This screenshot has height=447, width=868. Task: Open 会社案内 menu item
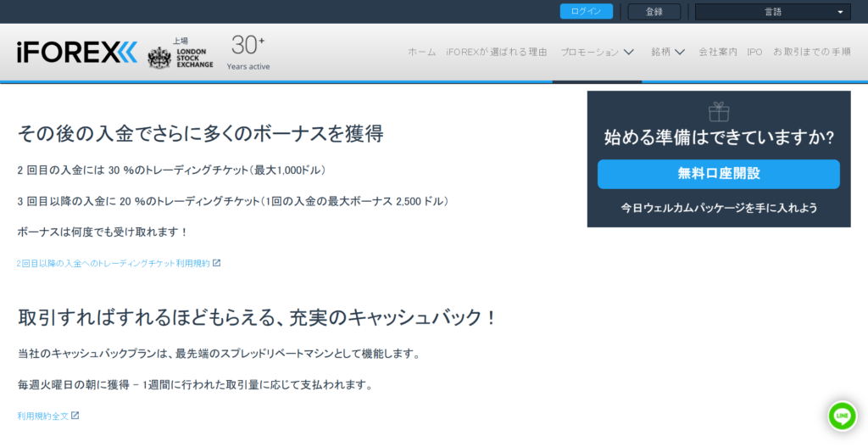(718, 52)
